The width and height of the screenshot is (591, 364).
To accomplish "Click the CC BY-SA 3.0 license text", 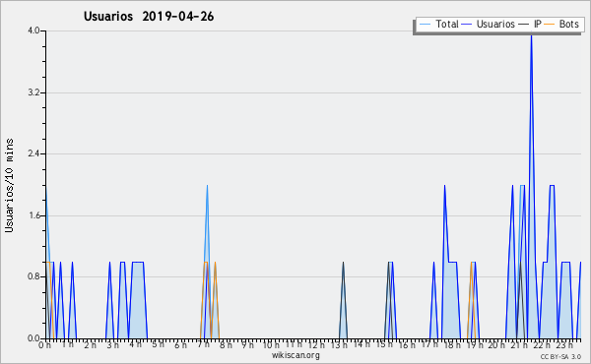I will tap(560, 356).
